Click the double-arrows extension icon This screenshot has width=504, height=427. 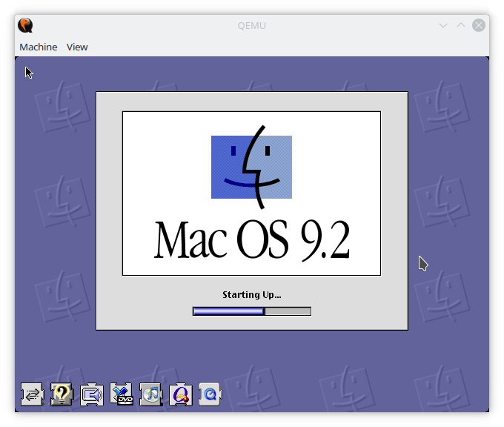[32, 394]
